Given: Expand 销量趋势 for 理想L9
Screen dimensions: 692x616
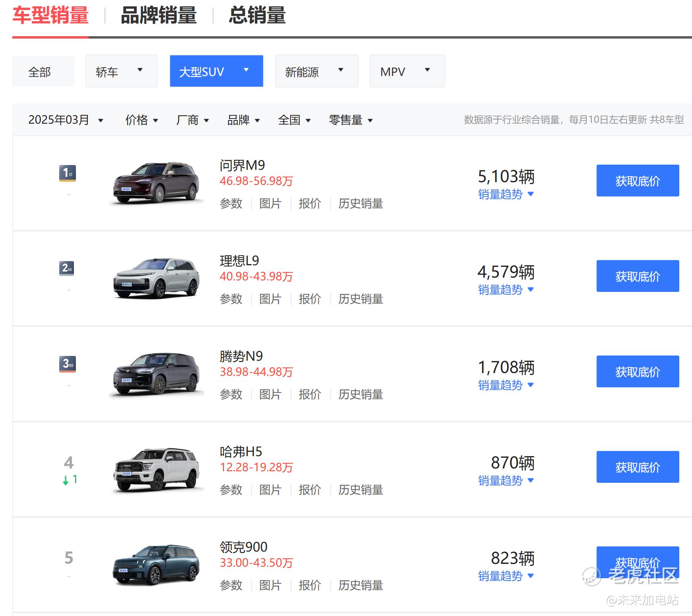Looking at the screenshot, I should pyautogui.click(x=506, y=290).
